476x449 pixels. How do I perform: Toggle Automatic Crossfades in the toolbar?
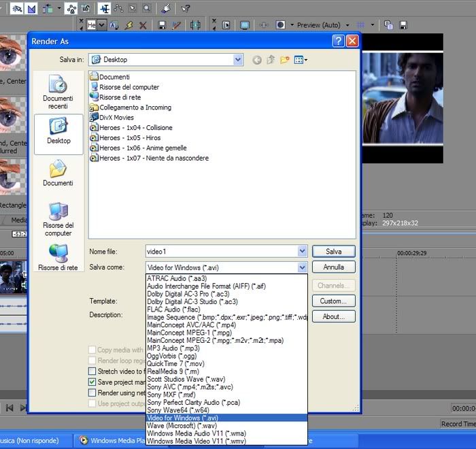[31, 9]
